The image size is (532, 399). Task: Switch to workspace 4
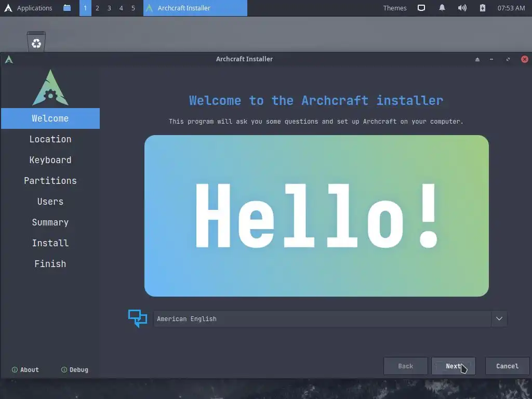121,8
